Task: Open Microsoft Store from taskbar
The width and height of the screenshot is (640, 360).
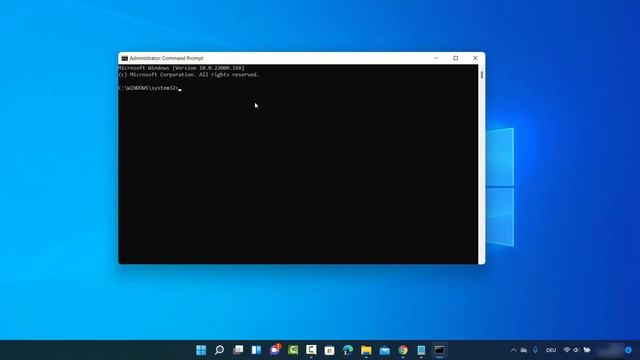Action: (329, 350)
